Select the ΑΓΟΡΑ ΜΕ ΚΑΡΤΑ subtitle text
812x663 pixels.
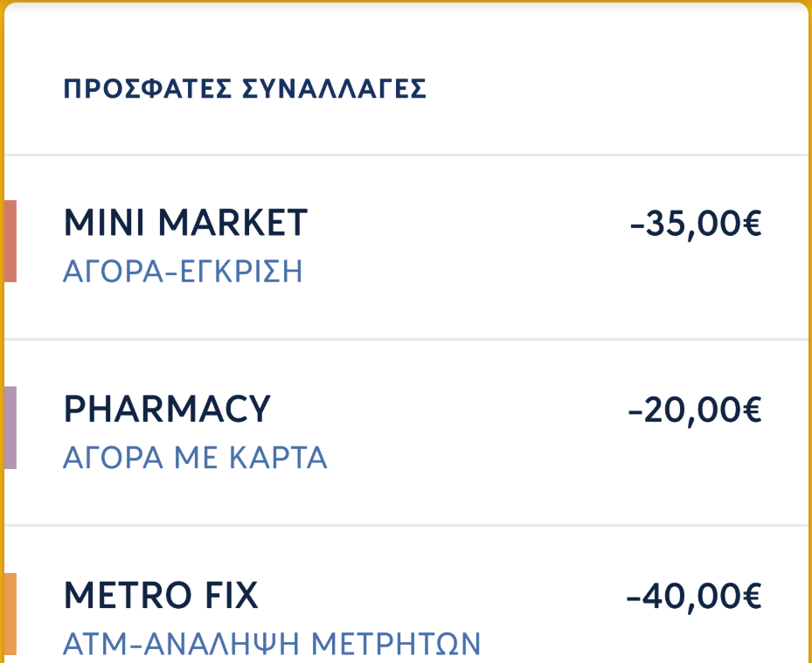(195, 458)
